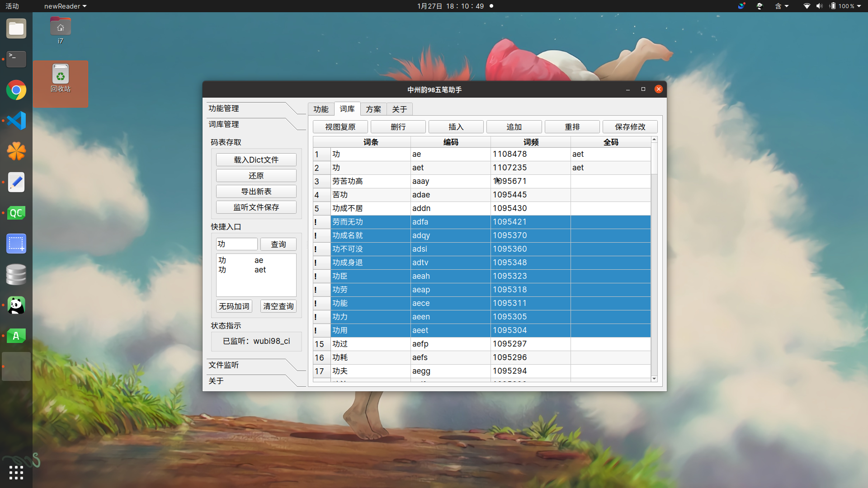Open Google Chrome from the dock

click(16, 90)
